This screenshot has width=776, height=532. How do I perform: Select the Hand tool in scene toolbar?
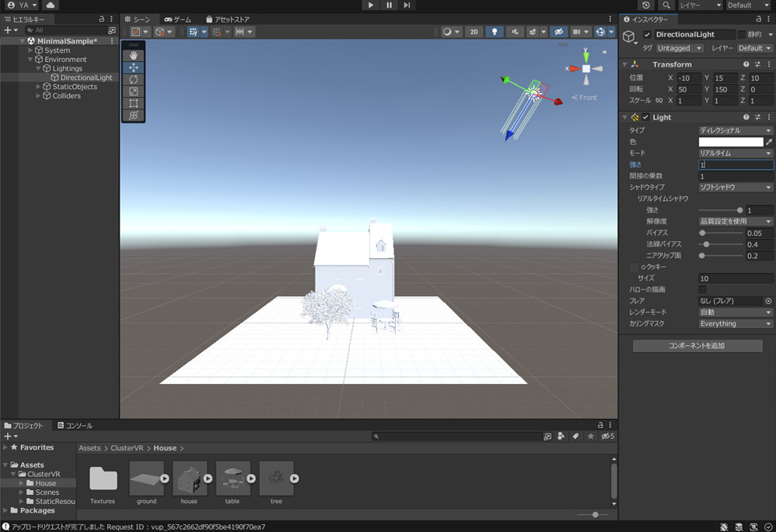click(x=133, y=56)
